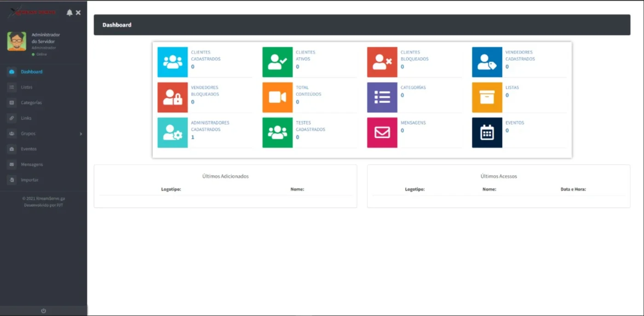
Task: Click the Links sidebar icon
Action: [x=12, y=118]
